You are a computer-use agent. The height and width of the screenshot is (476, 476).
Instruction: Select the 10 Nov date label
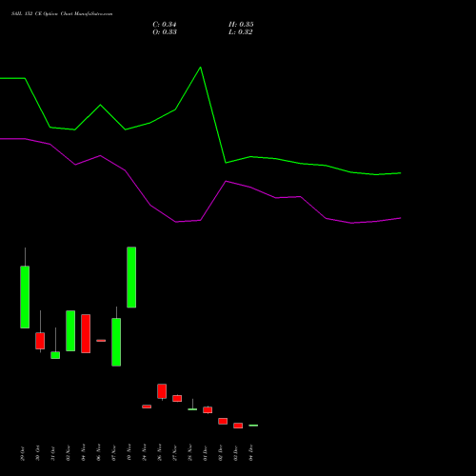pyautogui.click(x=129, y=453)
